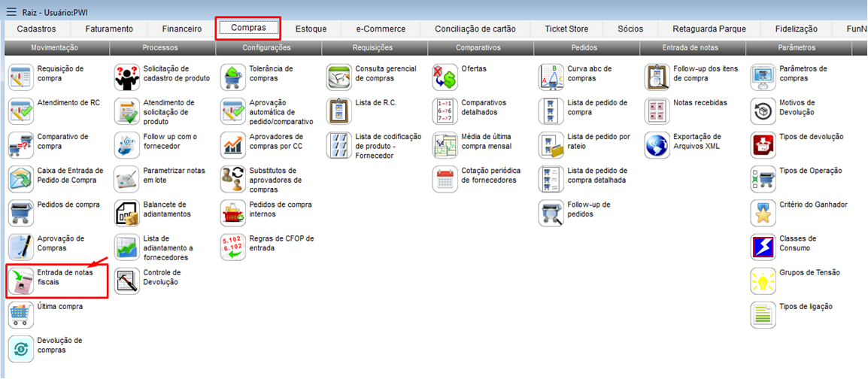Select the Ofertas dollar icon
This screenshot has height=379, width=868.
(445, 77)
